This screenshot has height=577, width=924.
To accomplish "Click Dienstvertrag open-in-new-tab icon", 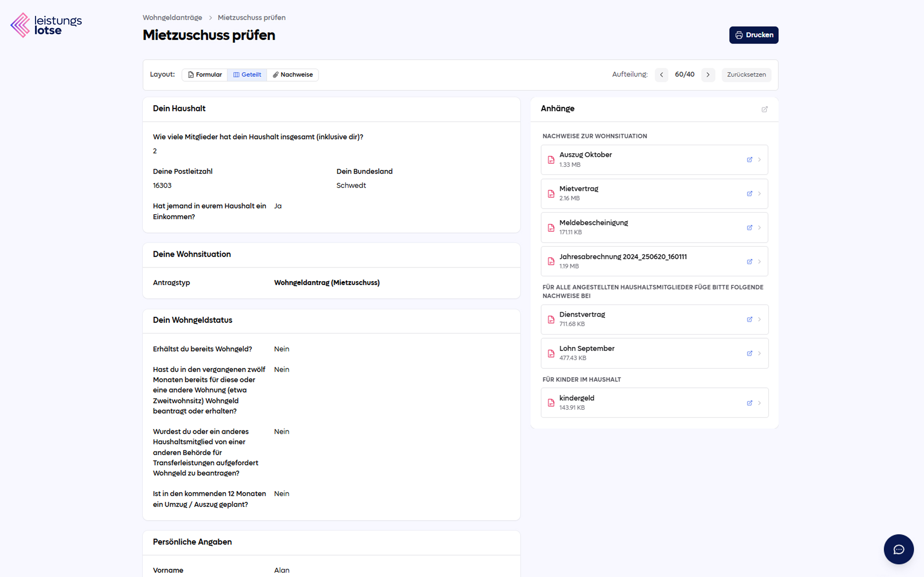I will coord(749,320).
